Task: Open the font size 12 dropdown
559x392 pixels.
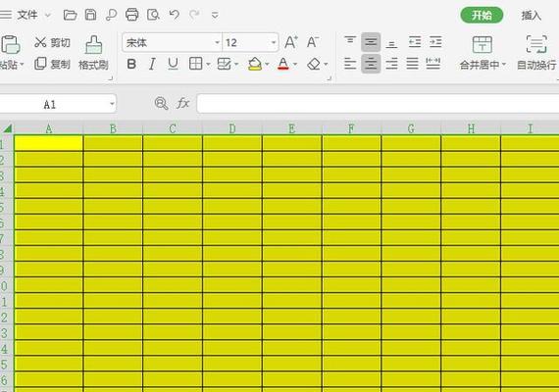Action: pyautogui.click(x=274, y=42)
